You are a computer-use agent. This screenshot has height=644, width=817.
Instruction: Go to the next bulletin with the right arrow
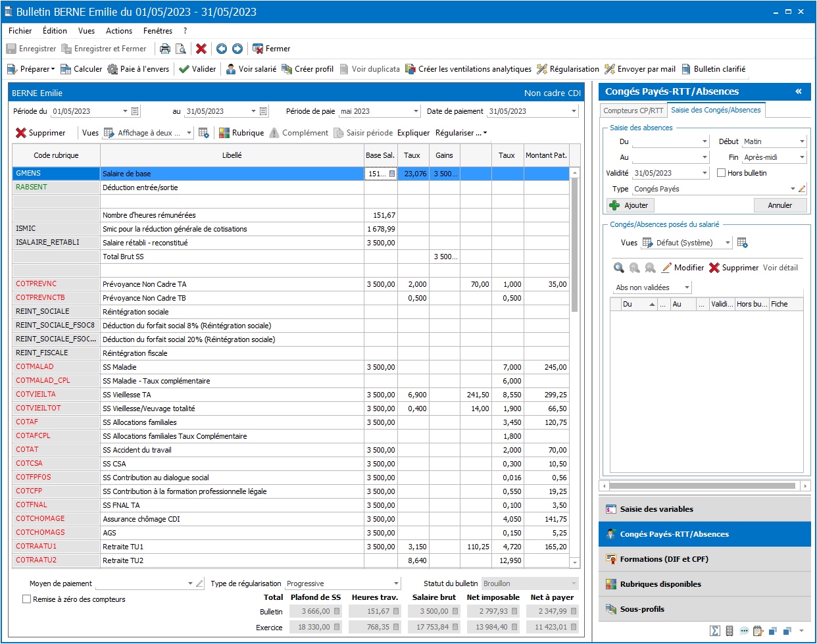pos(237,49)
